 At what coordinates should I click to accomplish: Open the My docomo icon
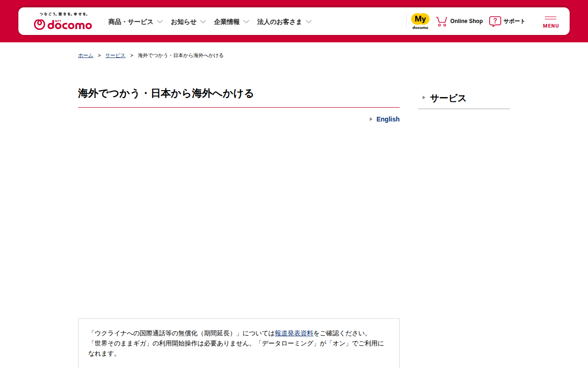420,21
